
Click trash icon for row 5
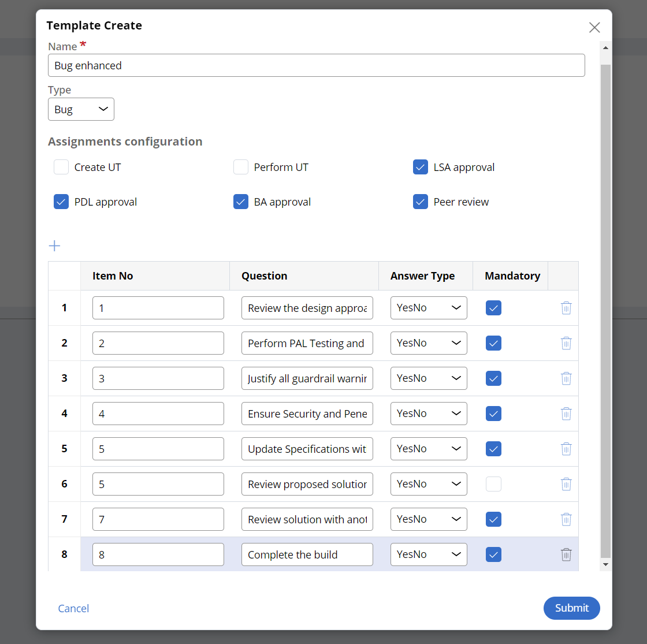pos(566,449)
